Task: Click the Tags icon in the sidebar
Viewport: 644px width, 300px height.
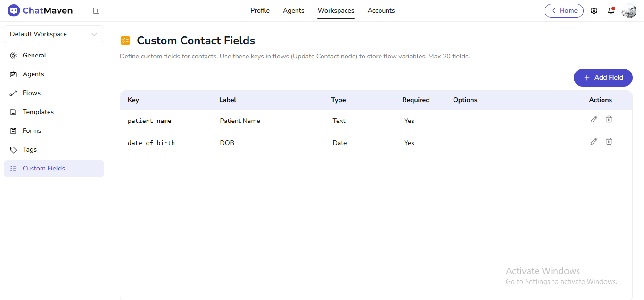Action: [x=13, y=149]
